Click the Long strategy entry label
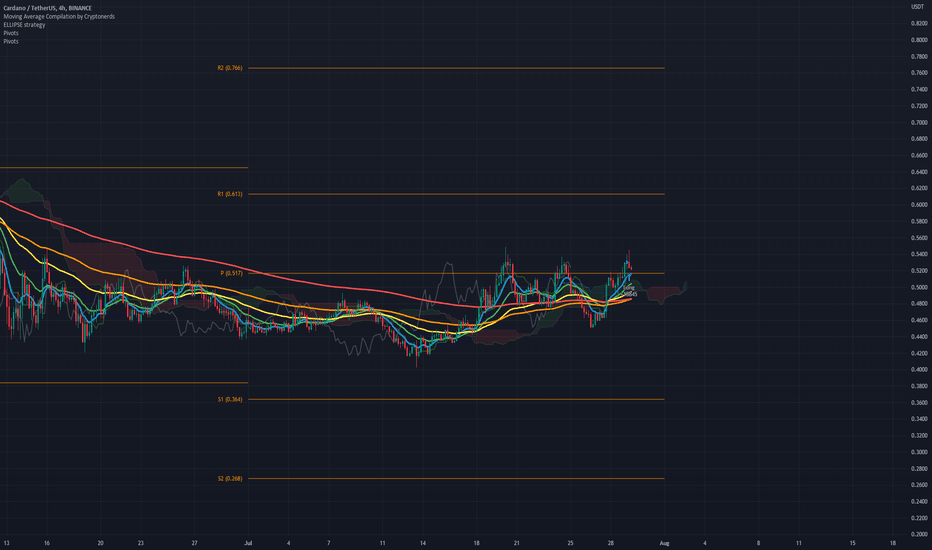The height and width of the screenshot is (550, 932). click(629, 288)
